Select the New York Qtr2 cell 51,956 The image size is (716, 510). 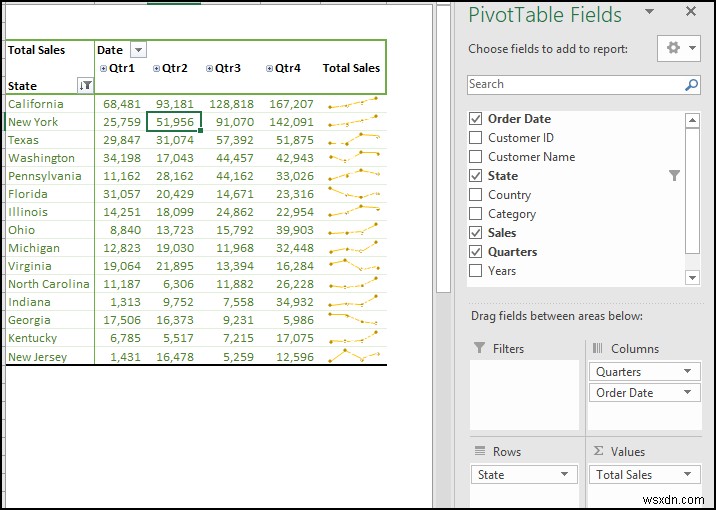tap(174, 122)
